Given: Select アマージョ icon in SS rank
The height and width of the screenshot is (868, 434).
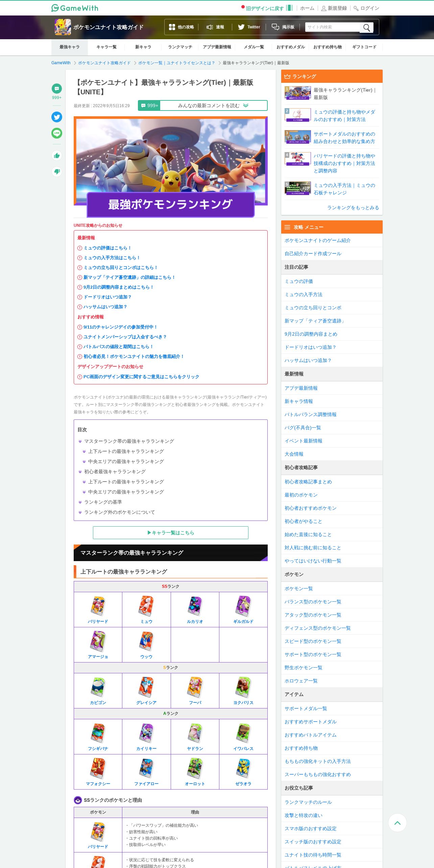Looking at the screenshot, I should (98, 641).
